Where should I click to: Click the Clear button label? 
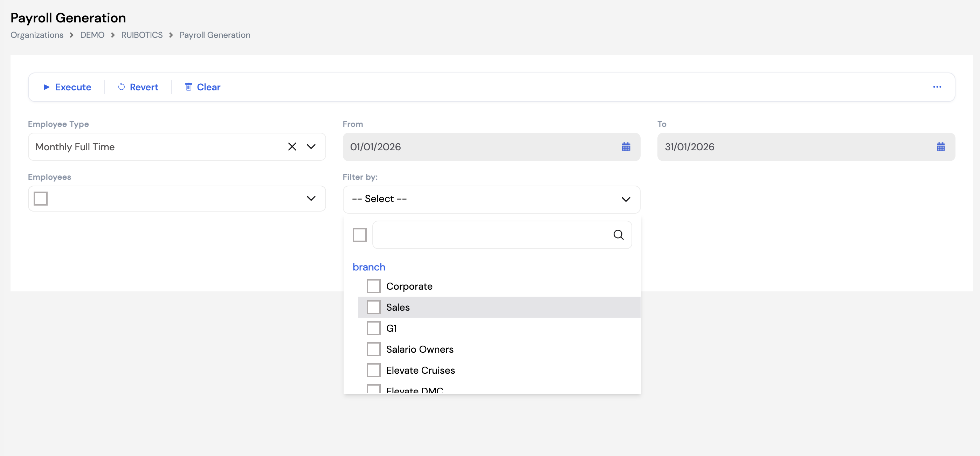(x=208, y=87)
